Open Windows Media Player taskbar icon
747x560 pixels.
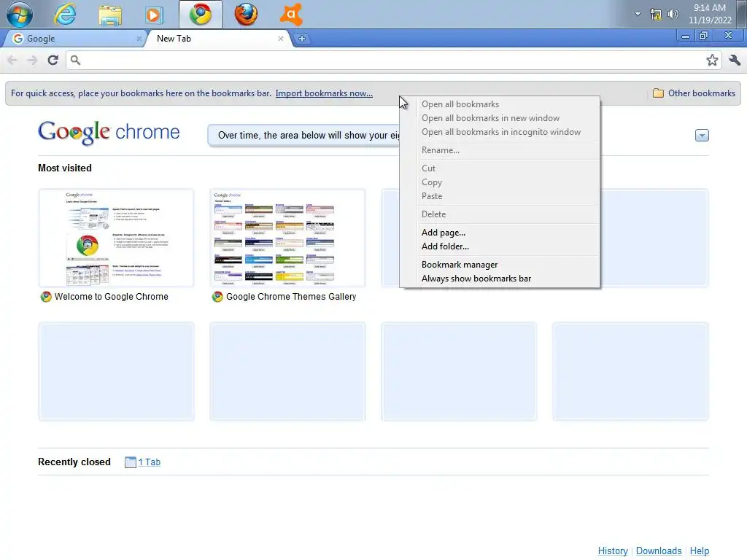click(x=155, y=15)
